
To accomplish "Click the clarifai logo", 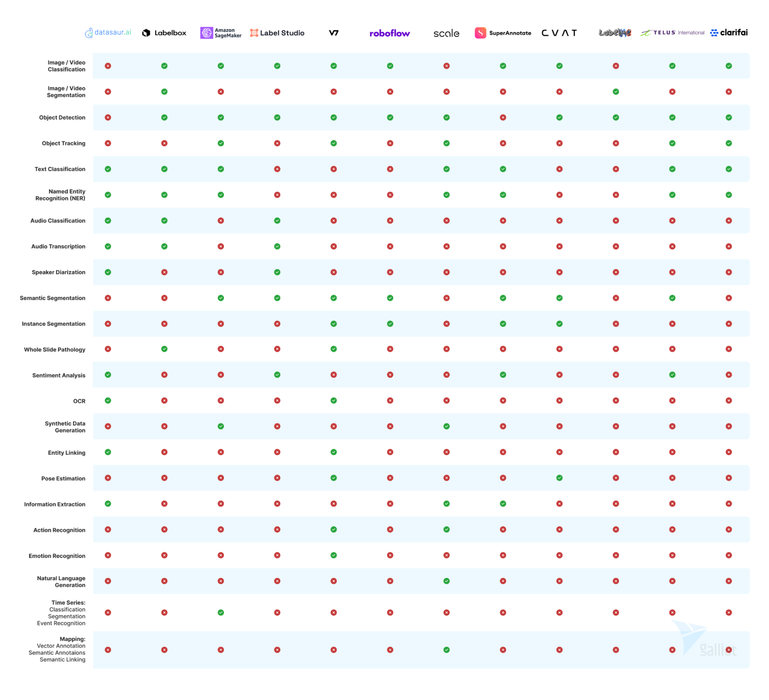I will 729,33.
